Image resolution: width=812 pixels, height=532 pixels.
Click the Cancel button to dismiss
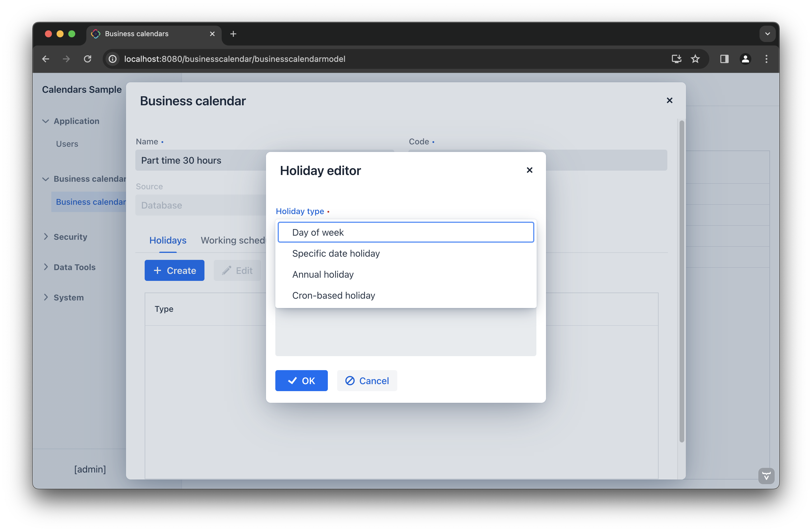point(367,381)
